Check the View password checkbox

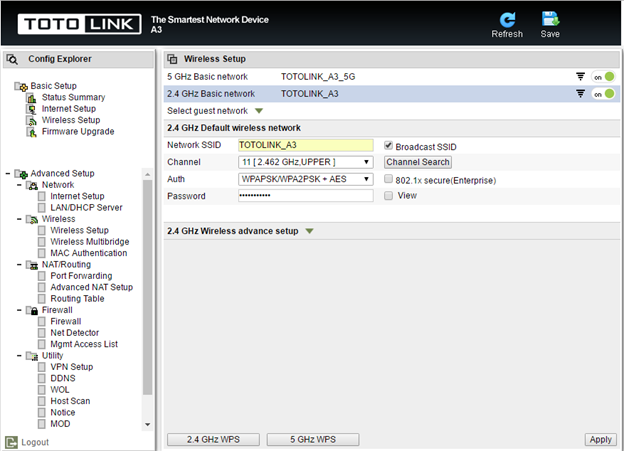tap(388, 195)
